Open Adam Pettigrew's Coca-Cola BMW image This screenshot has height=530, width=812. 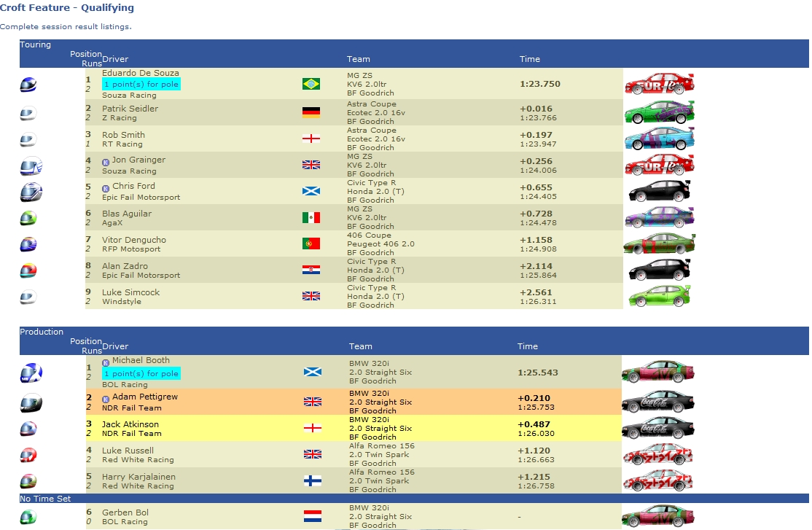tap(657, 402)
